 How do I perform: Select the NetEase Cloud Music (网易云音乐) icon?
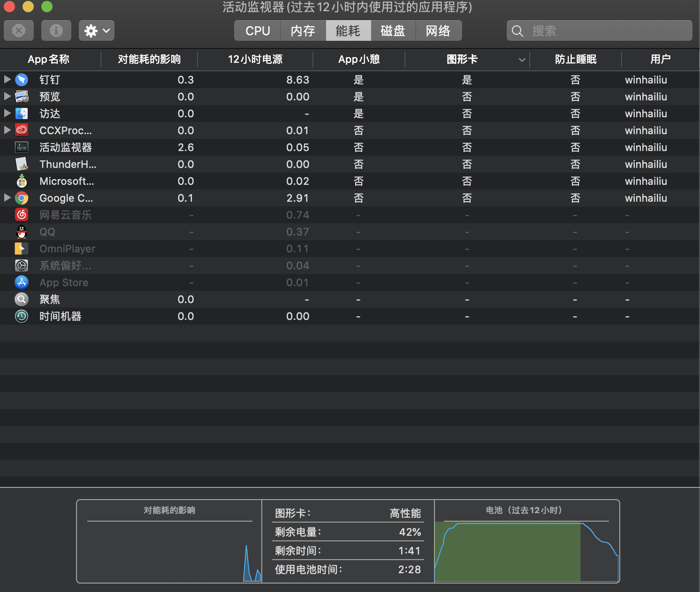[22, 215]
